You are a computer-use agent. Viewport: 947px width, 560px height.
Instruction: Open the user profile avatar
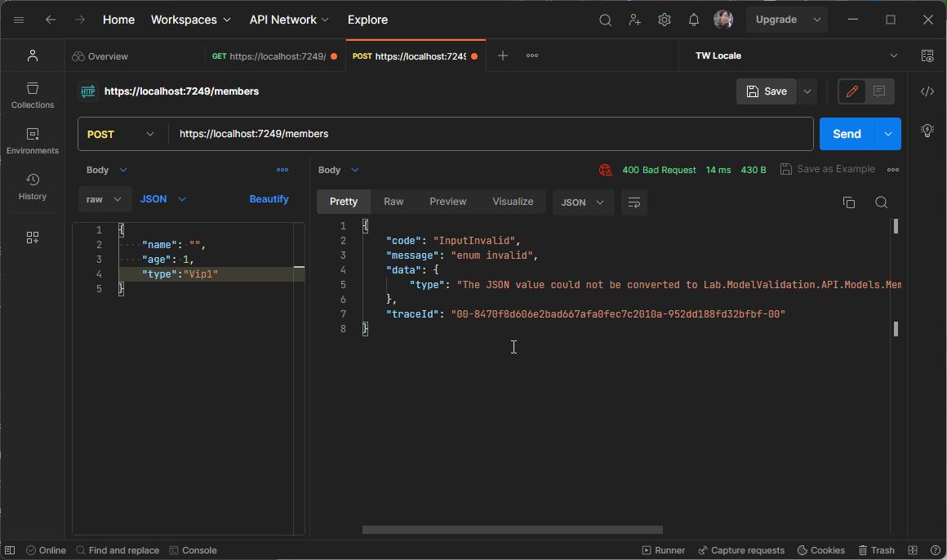pyautogui.click(x=723, y=20)
